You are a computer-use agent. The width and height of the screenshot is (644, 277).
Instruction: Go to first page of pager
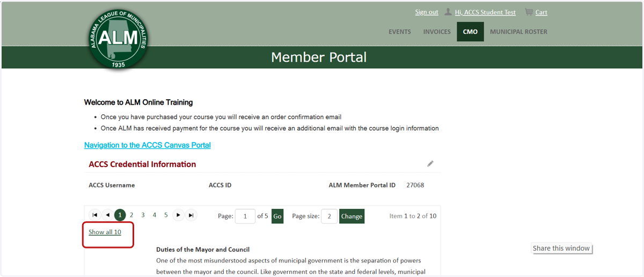(95, 215)
